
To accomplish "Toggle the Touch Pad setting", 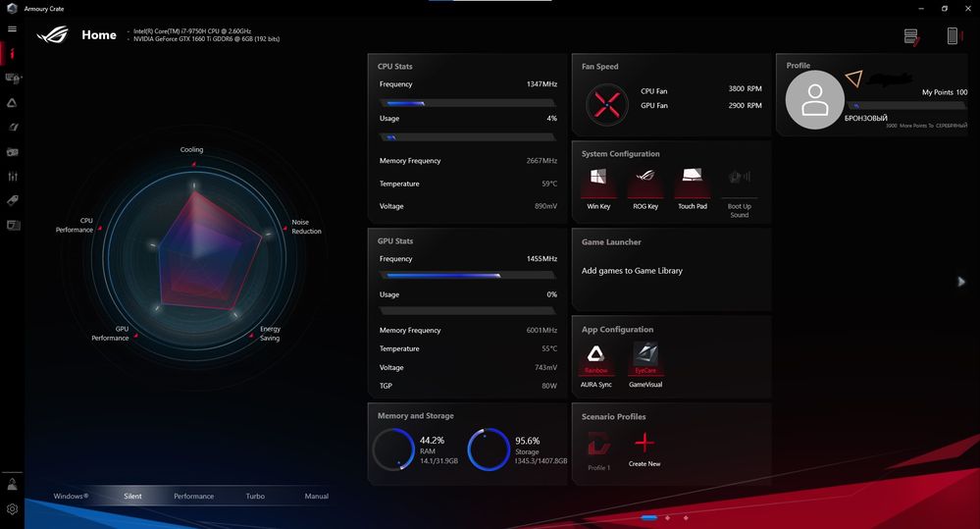I will point(693,186).
